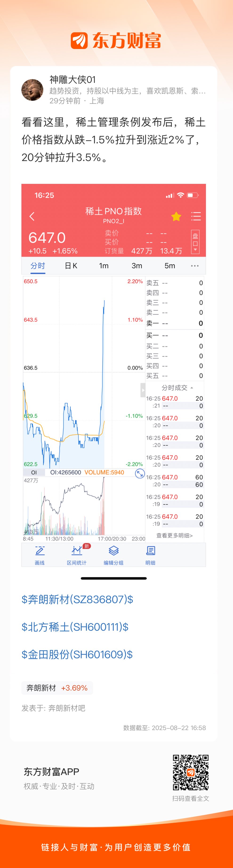Open the 编辑分组 icon
Screen dimensions: 233x868
(113, 555)
